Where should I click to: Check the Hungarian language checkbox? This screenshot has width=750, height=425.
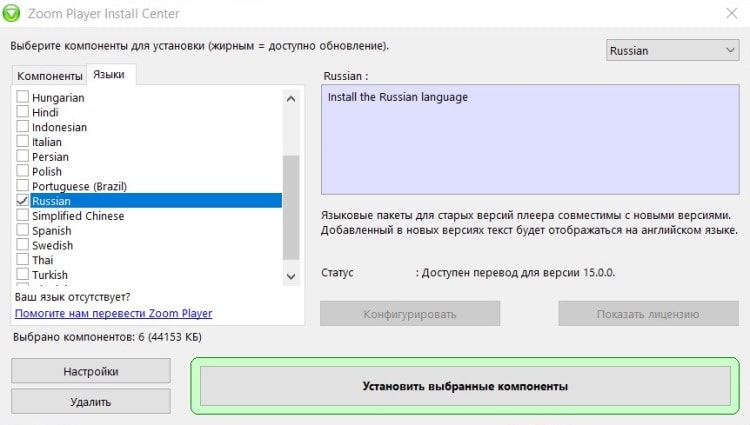pyautogui.click(x=22, y=97)
